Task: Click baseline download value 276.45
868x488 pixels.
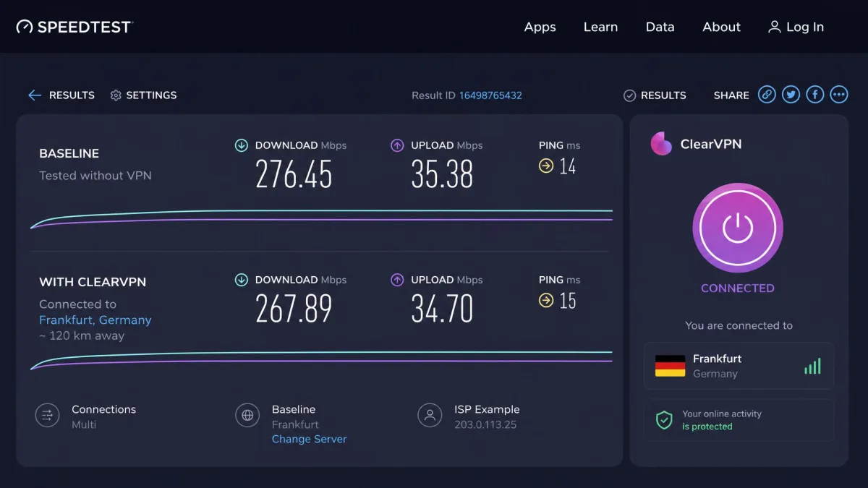Action: coord(294,174)
